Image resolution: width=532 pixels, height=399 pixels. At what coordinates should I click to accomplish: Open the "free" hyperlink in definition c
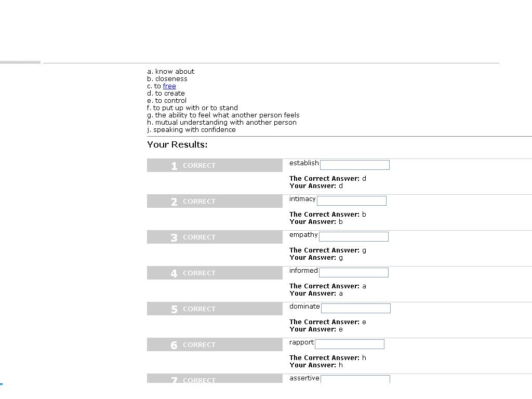point(169,86)
